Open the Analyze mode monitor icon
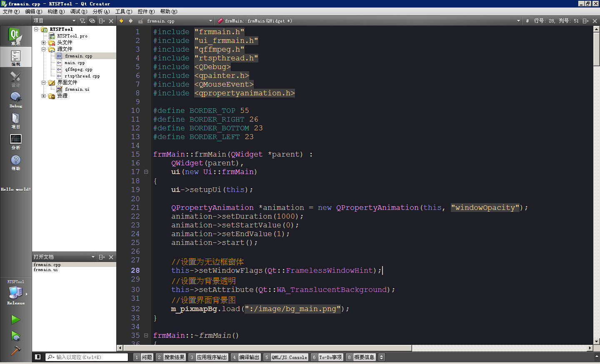 (x=15, y=141)
